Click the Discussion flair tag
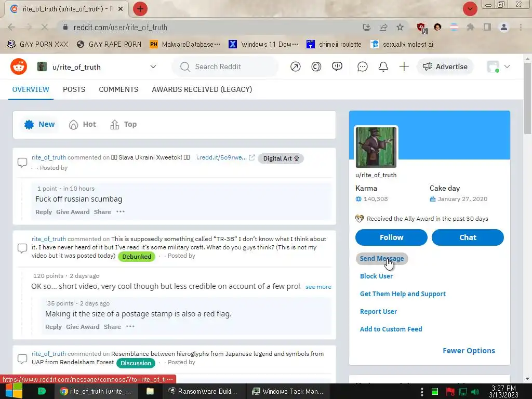532x399 pixels. [136, 363]
